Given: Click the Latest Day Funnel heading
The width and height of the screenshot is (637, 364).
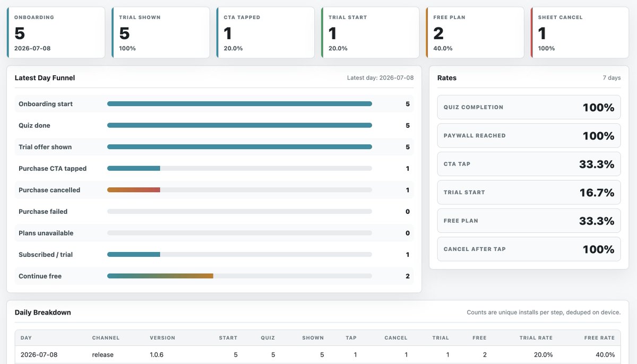Looking at the screenshot, I should (45, 78).
